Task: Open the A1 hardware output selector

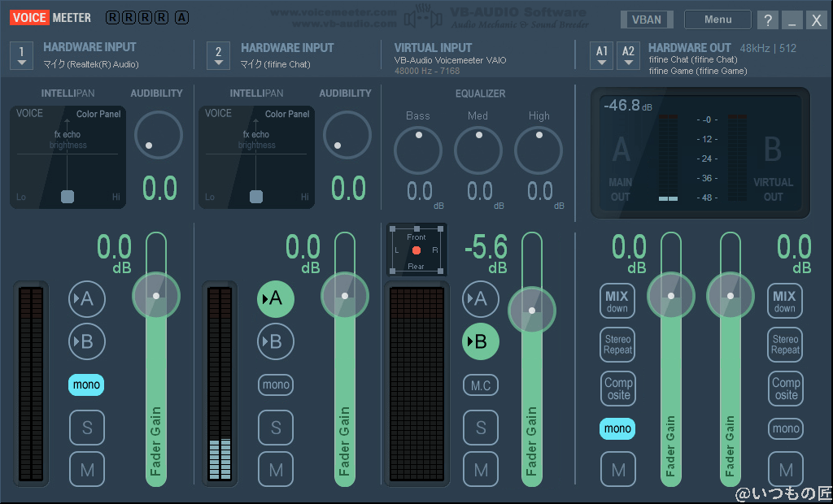Action: 601,55
